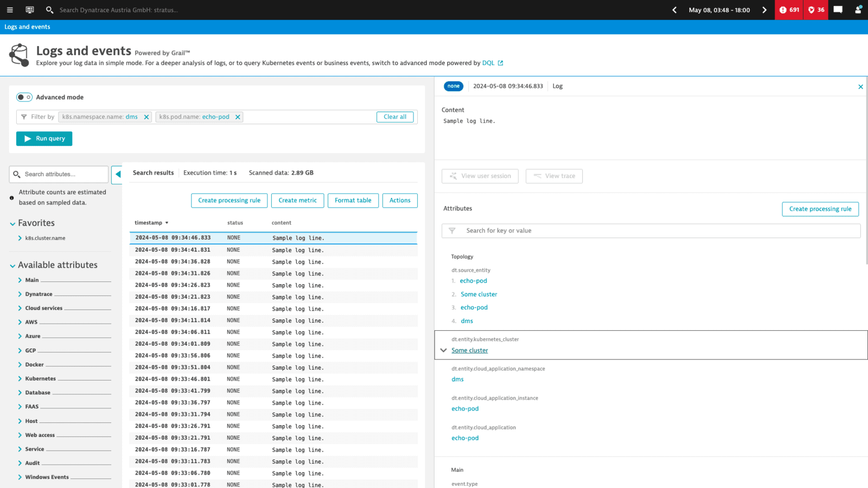
Task: Click the funnel icon in attribute search
Action: coord(452,231)
